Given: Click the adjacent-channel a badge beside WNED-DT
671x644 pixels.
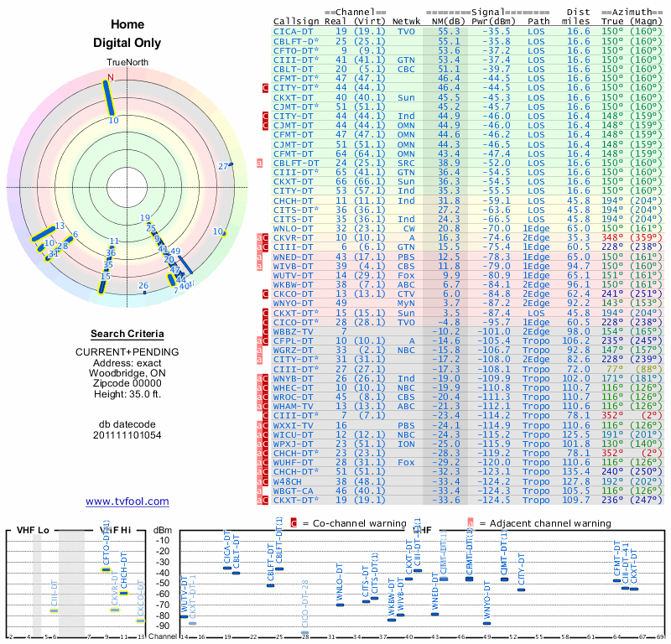Looking at the screenshot, I should (259, 257).
